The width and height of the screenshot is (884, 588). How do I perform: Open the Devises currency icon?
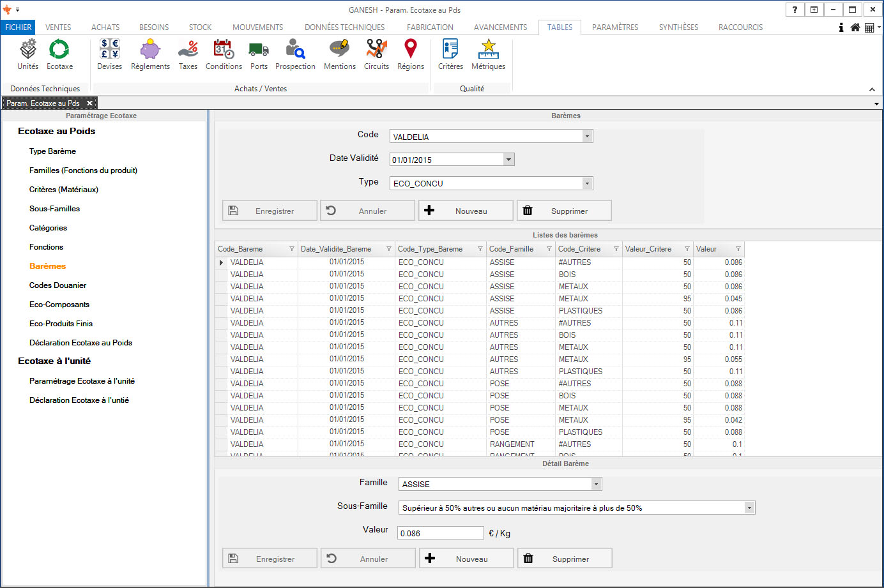(x=109, y=54)
